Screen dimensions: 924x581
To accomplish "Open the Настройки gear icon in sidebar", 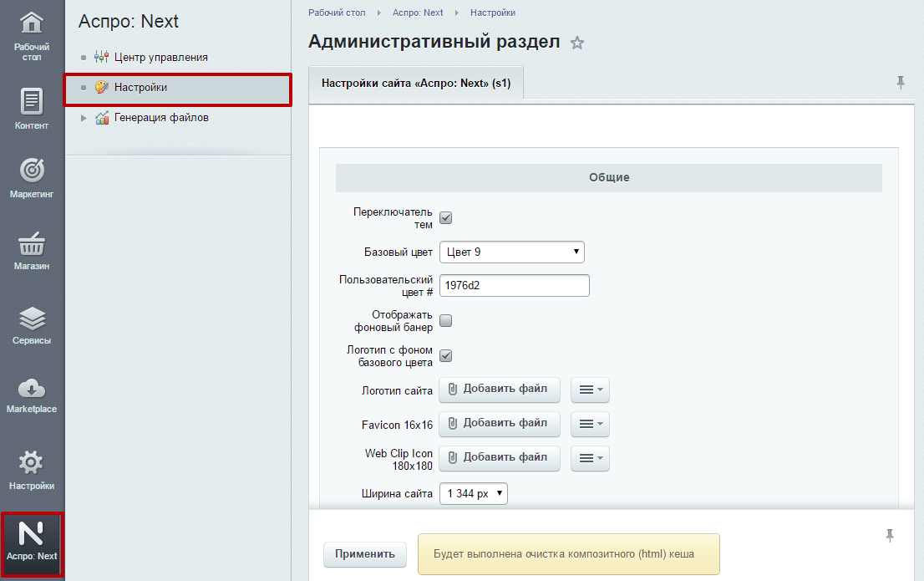I will click(x=32, y=462).
